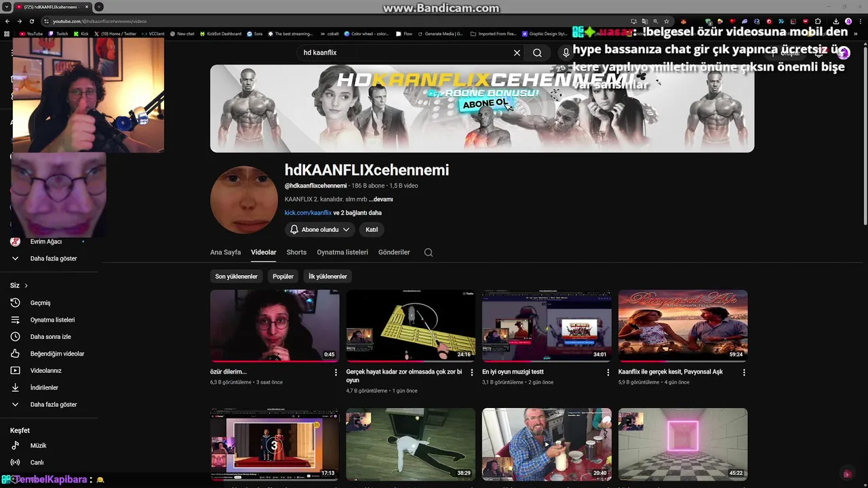Click the Canlı live broadcast icon
868x488 pixels.
15,462
